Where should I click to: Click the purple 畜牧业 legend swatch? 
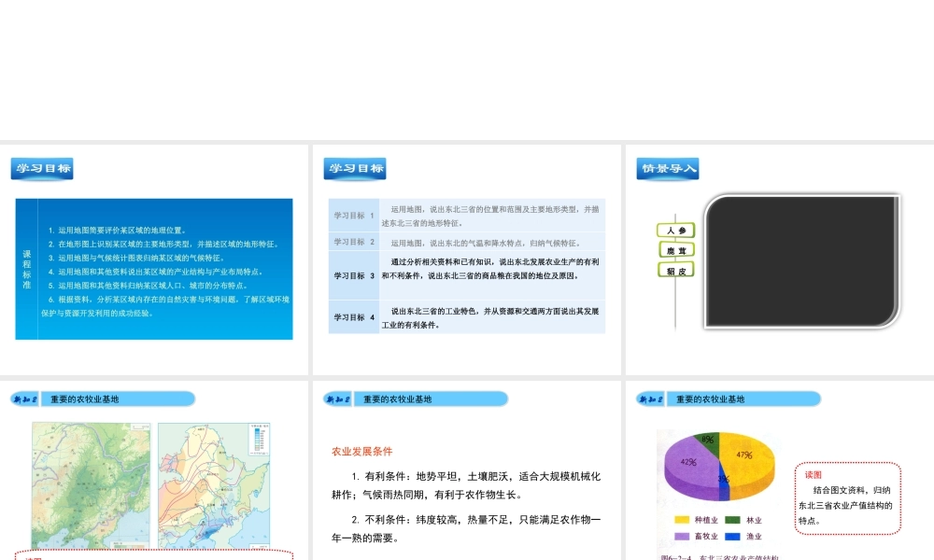point(681,537)
